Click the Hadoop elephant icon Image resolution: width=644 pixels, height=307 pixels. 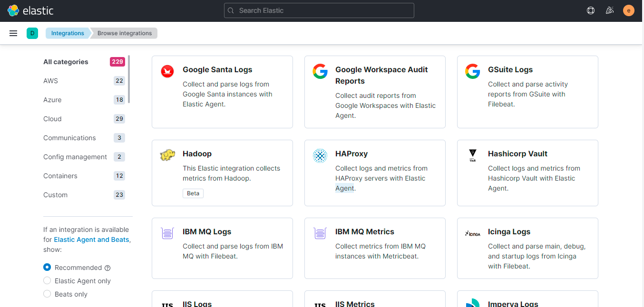(x=167, y=155)
